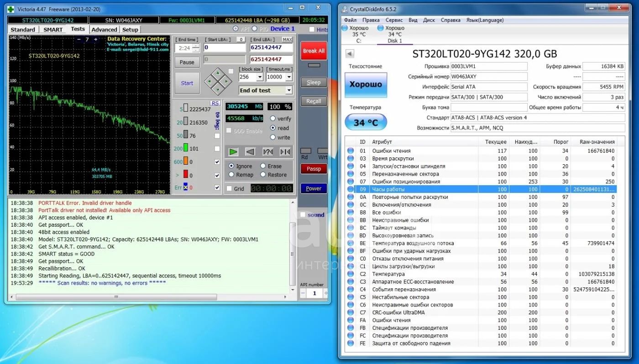
Task: Increase the API number with plus
Action: point(325,294)
